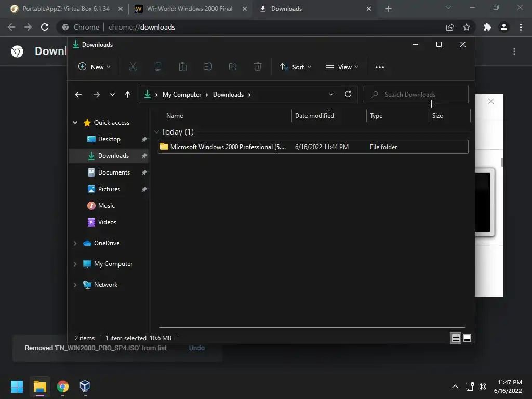Go back in File Explorer

pos(78,95)
